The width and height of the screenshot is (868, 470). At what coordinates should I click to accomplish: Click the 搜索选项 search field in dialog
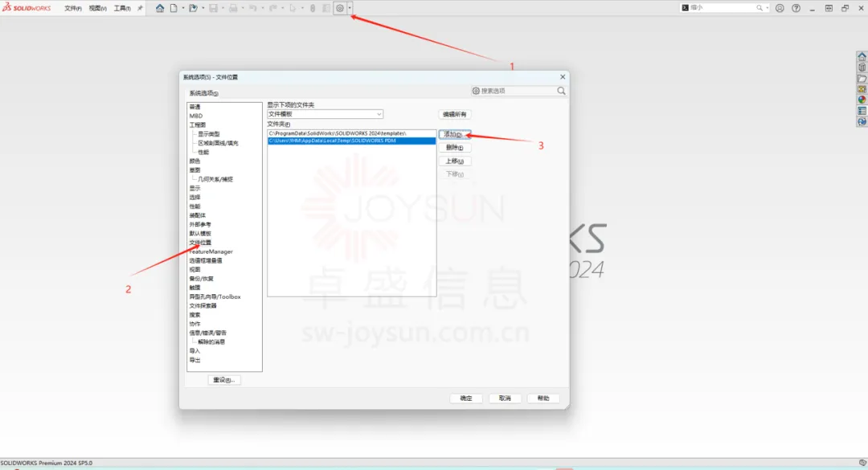(518, 92)
